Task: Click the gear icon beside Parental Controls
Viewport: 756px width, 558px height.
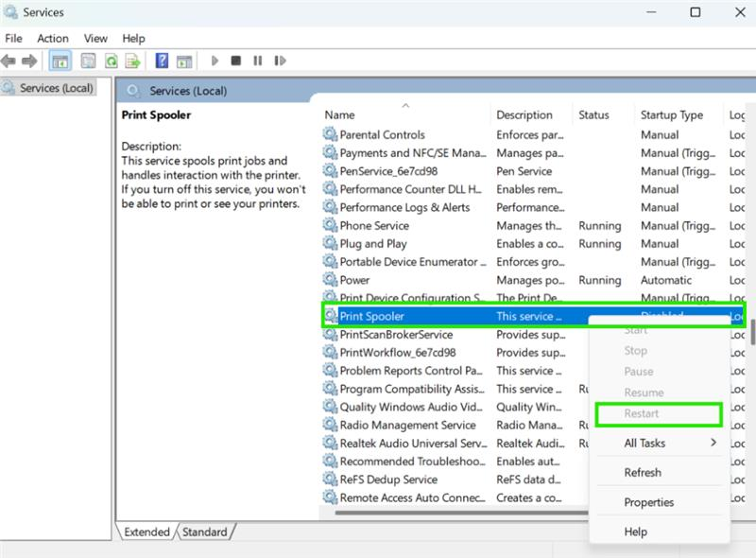Action: (330, 133)
